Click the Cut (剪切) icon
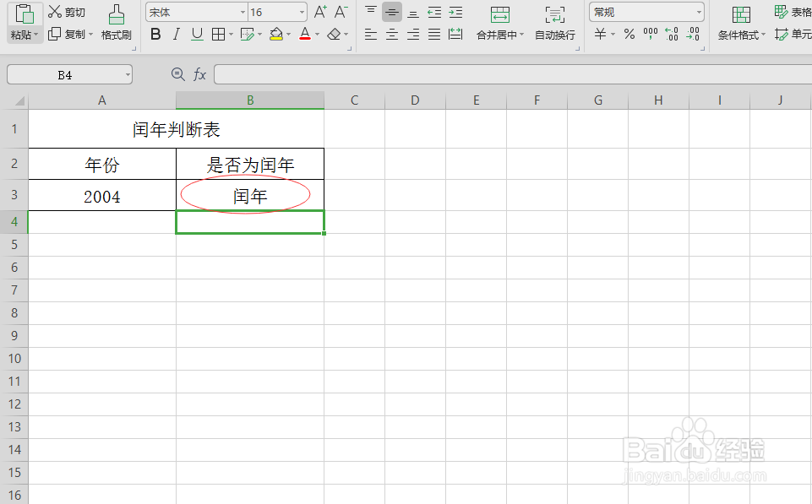 [x=52, y=12]
